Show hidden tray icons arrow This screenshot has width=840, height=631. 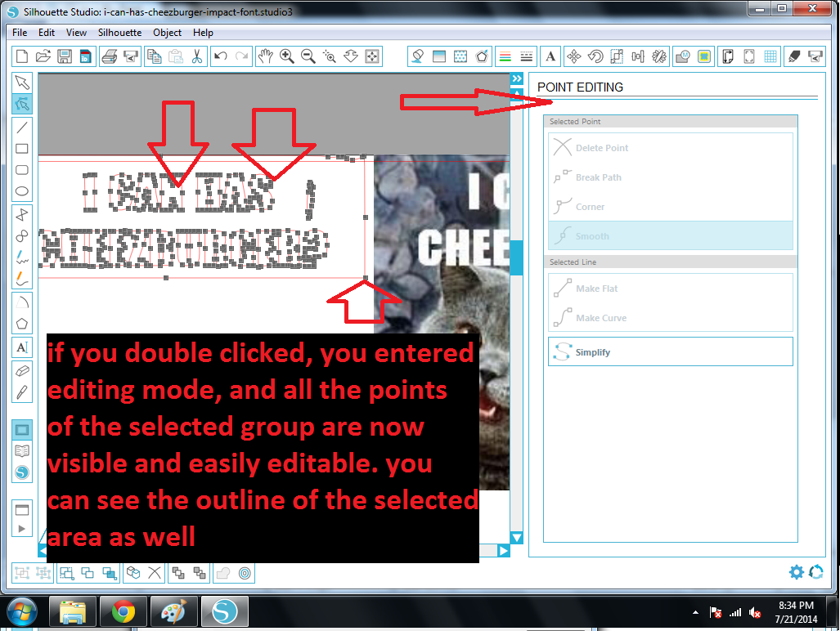(695, 612)
